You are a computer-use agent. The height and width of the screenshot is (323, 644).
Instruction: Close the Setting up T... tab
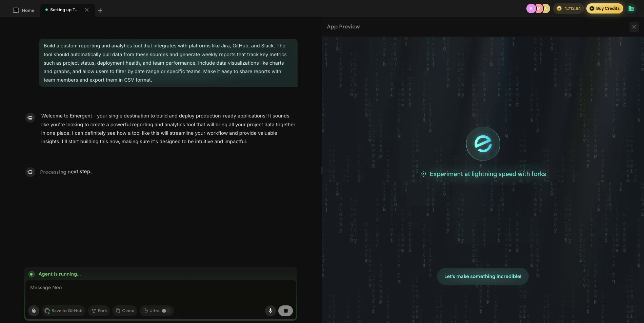tap(86, 10)
